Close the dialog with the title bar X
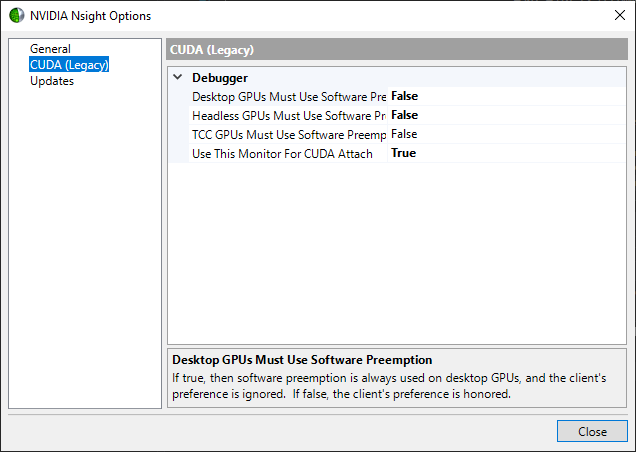The image size is (636, 452). pyautogui.click(x=619, y=15)
